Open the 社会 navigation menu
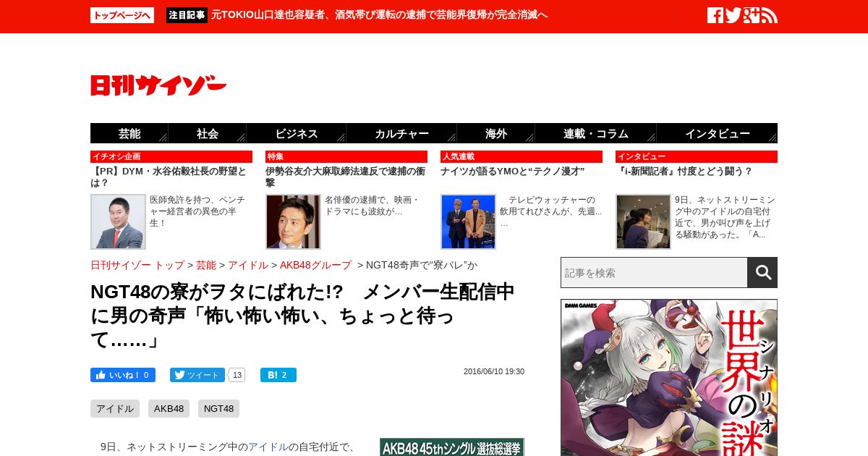The image size is (868, 456). (208, 133)
